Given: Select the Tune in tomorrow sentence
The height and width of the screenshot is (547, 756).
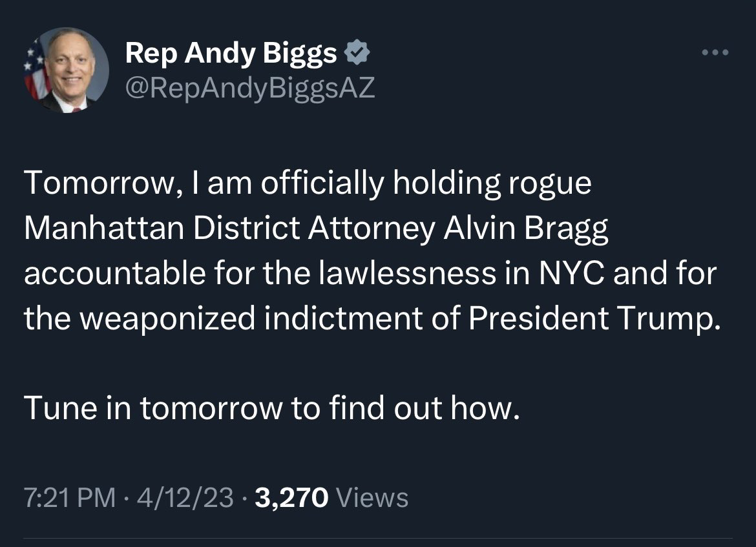Looking at the screenshot, I should (x=272, y=408).
